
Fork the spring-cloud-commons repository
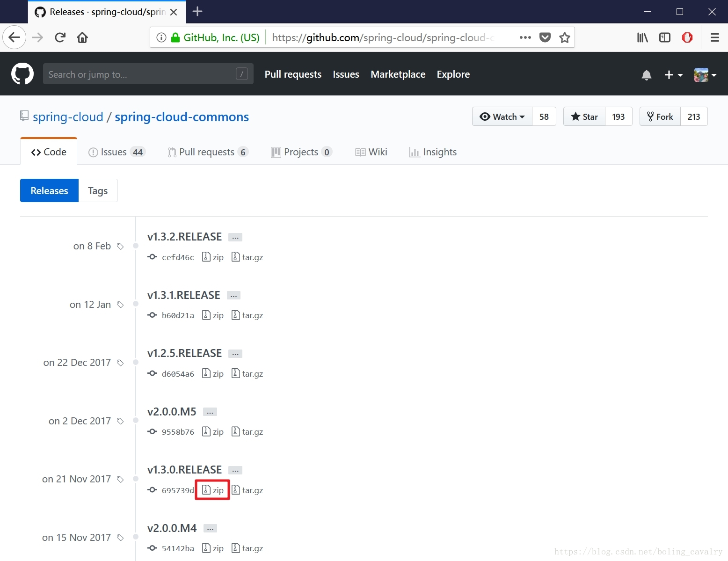(x=660, y=117)
